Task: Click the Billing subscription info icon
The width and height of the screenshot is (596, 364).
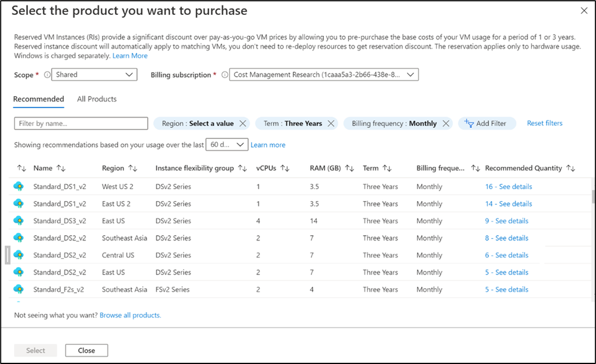Action: [x=224, y=75]
